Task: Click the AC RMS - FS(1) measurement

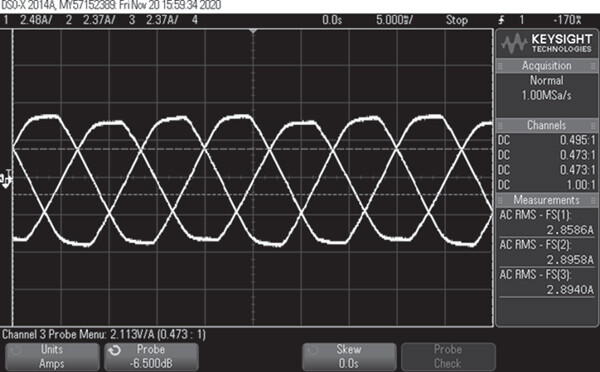Action: 546,222
